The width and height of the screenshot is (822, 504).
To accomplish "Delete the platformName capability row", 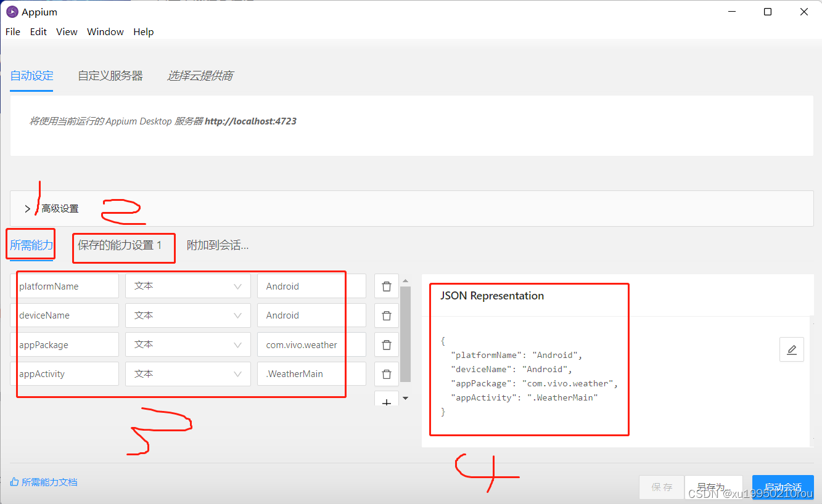I will 387,287.
